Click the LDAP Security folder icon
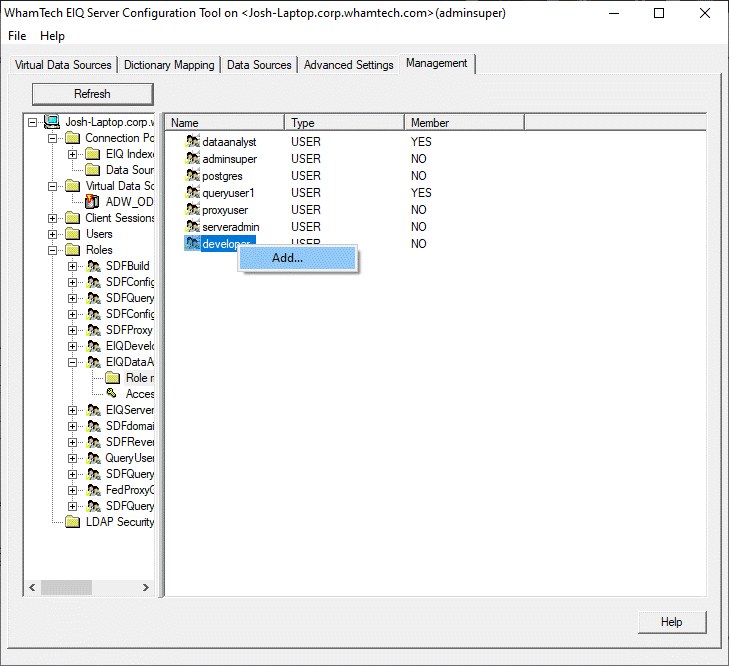The image size is (729, 666). tap(72, 522)
